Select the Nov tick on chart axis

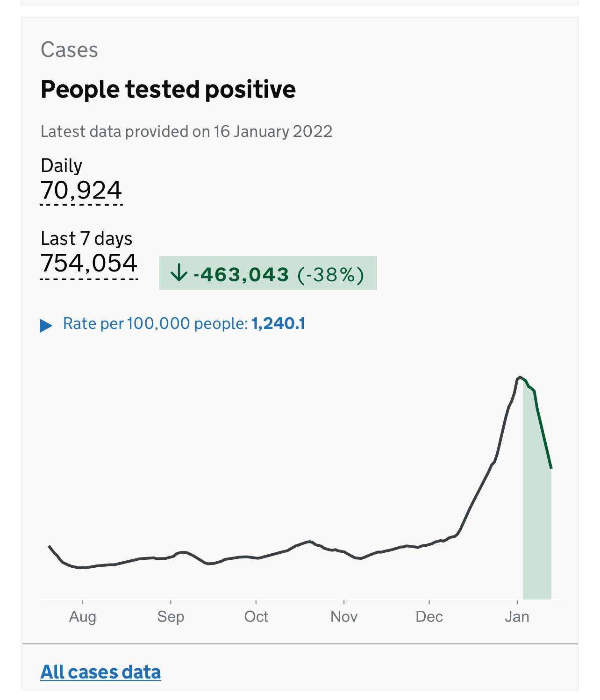click(x=344, y=616)
